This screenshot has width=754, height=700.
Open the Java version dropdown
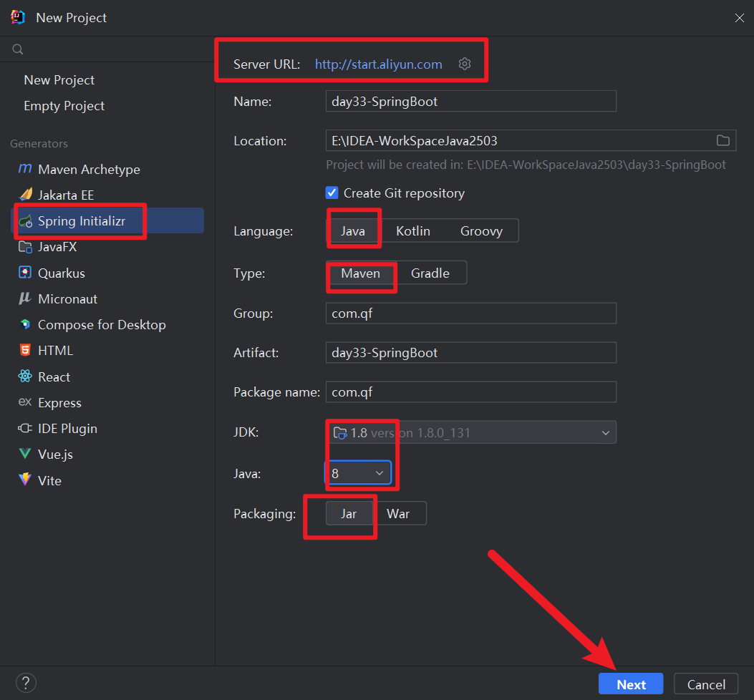(x=359, y=473)
